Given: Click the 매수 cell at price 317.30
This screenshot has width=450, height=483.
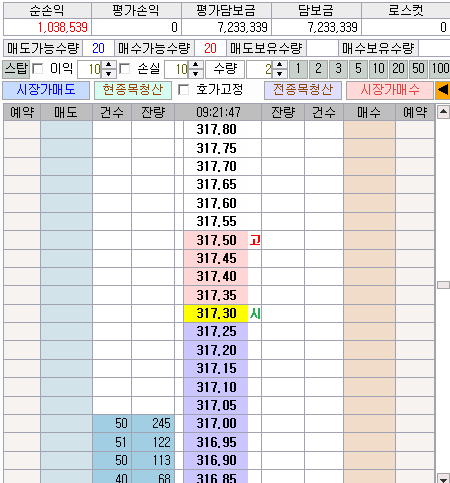Looking at the screenshot, I should (369, 314).
